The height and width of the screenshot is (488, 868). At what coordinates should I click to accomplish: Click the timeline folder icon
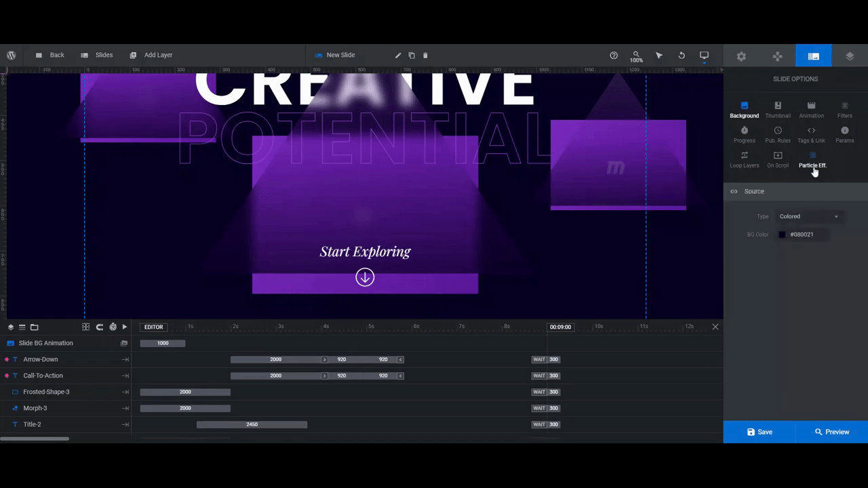tap(35, 327)
